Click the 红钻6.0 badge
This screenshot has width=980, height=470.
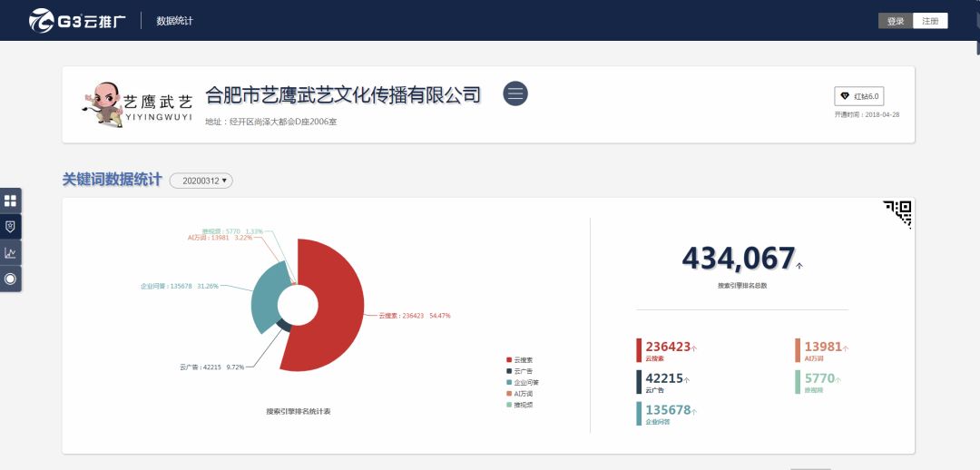tap(858, 96)
